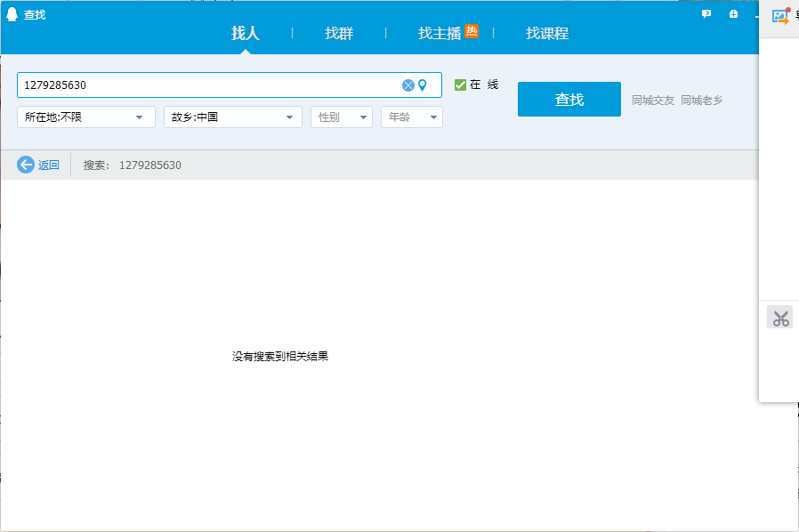This screenshot has width=799, height=532.
Task: Click the clear (X) icon in search box
Action: [408, 85]
